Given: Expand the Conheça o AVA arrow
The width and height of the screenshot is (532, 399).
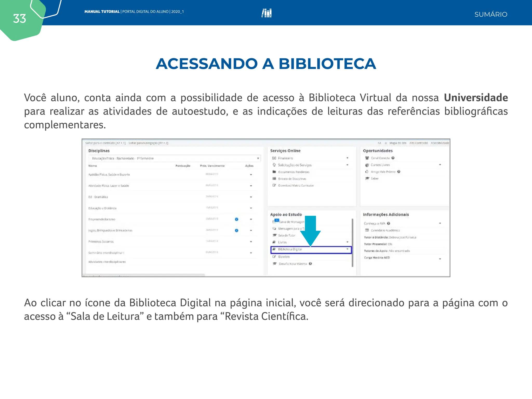Looking at the screenshot, I should click(x=440, y=223).
